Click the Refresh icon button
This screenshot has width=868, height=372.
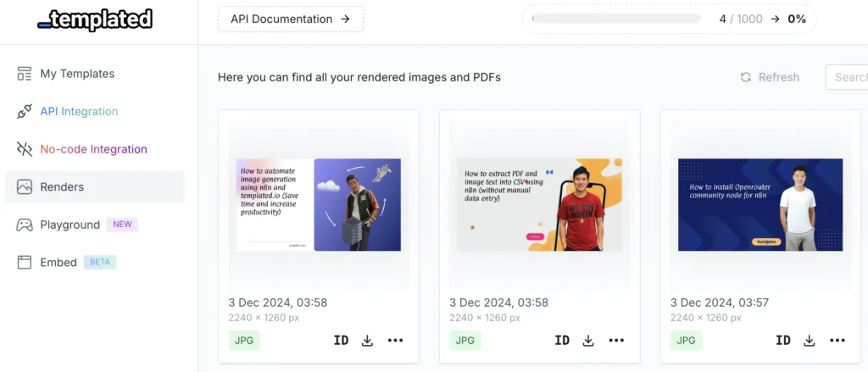point(746,77)
